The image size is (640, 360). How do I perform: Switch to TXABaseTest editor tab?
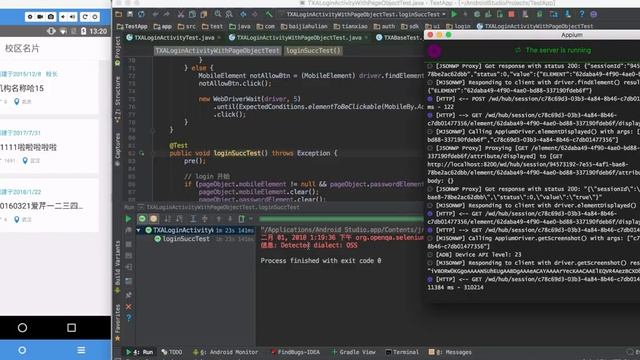coord(401,38)
